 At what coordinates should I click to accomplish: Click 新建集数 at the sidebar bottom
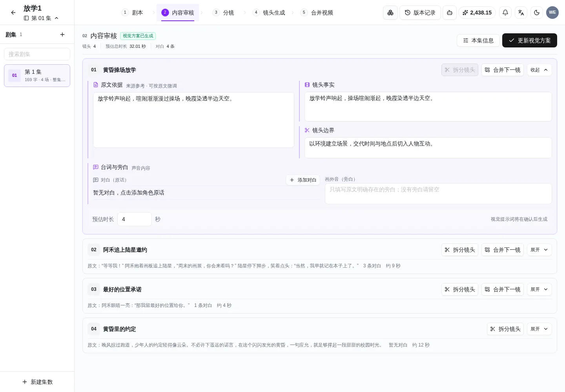(37, 382)
